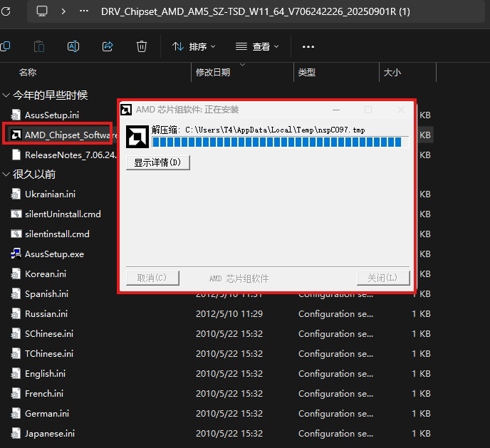Click the AsusSetup.exe installer icon
This screenshot has height=448, width=490.
coord(16,254)
